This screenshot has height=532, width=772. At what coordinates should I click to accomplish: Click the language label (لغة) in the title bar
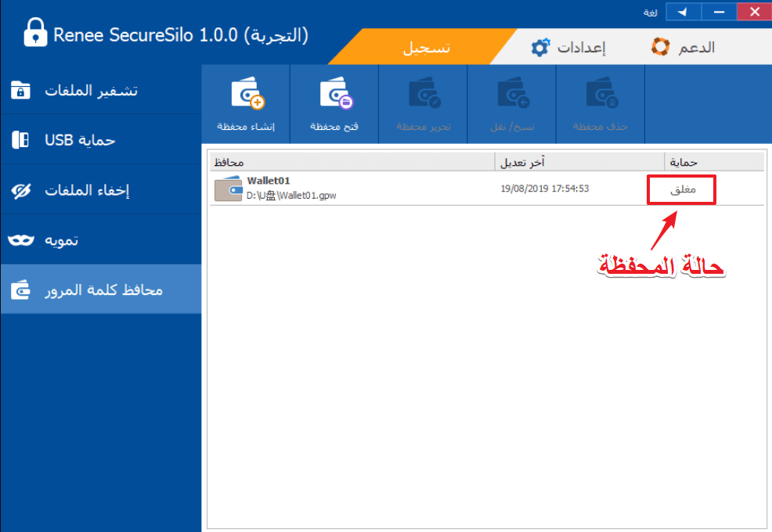[x=651, y=13]
